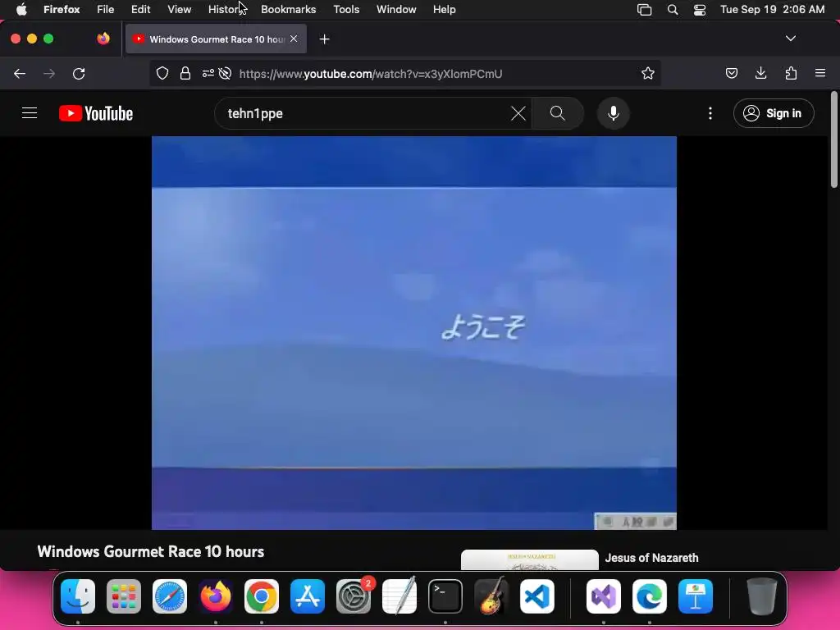
Task: Click the Save to Pocket icon
Action: point(731,73)
